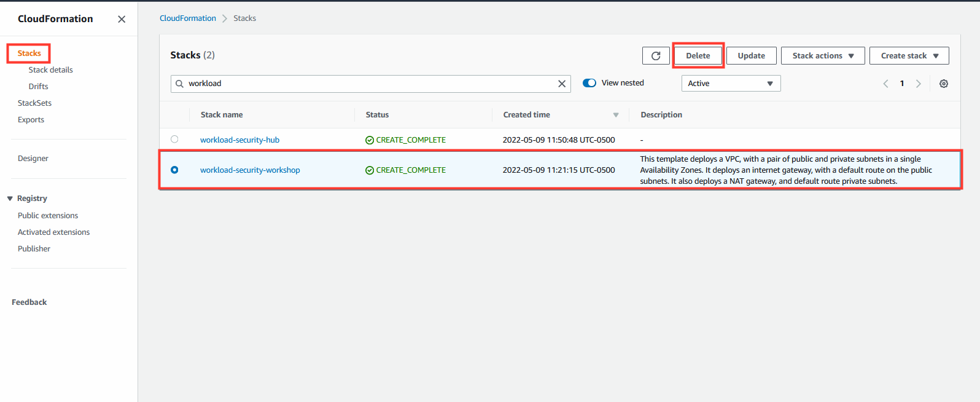The height and width of the screenshot is (402, 980).
Task: Close the CloudFormation navigation panel
Action: pos(122,19)
